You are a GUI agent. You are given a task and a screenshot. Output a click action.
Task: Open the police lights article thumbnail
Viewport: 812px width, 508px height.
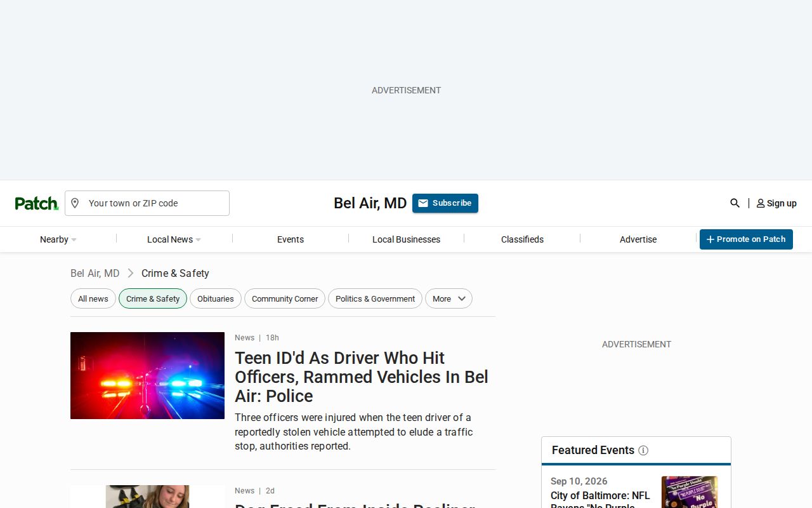(x=147, y=375)
